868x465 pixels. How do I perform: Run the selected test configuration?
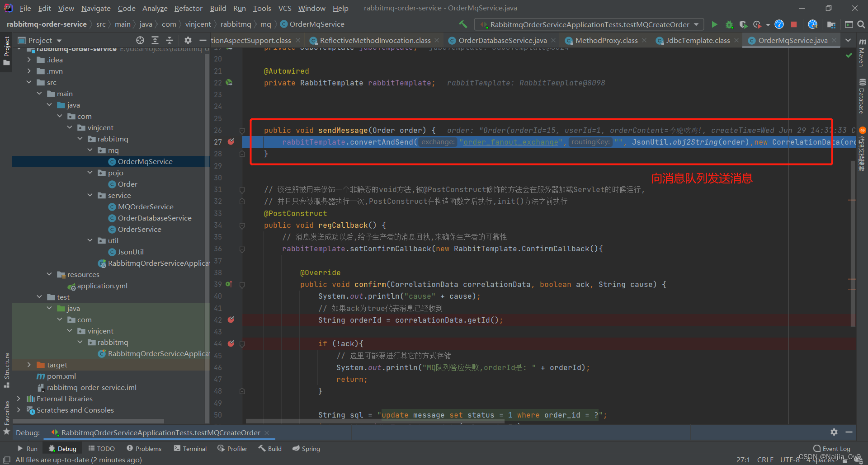pos(714,24)
